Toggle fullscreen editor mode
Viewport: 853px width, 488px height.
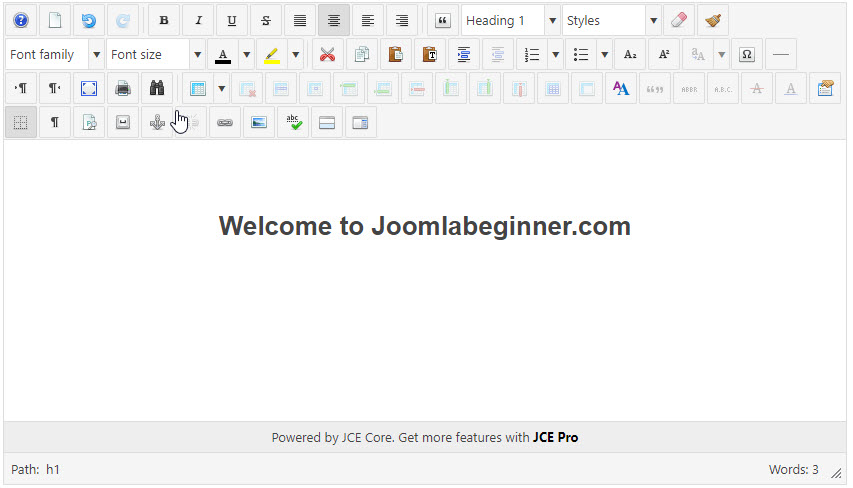pyautogui.click(x=89, y=88)
